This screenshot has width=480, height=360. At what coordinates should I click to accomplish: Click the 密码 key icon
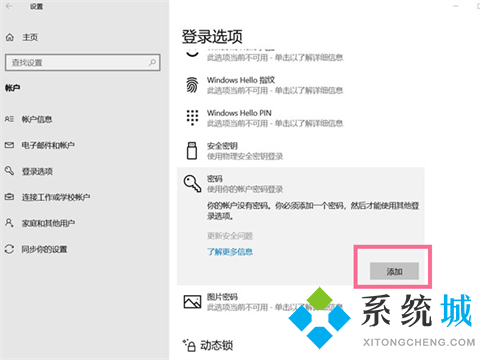tap(192, 184)
